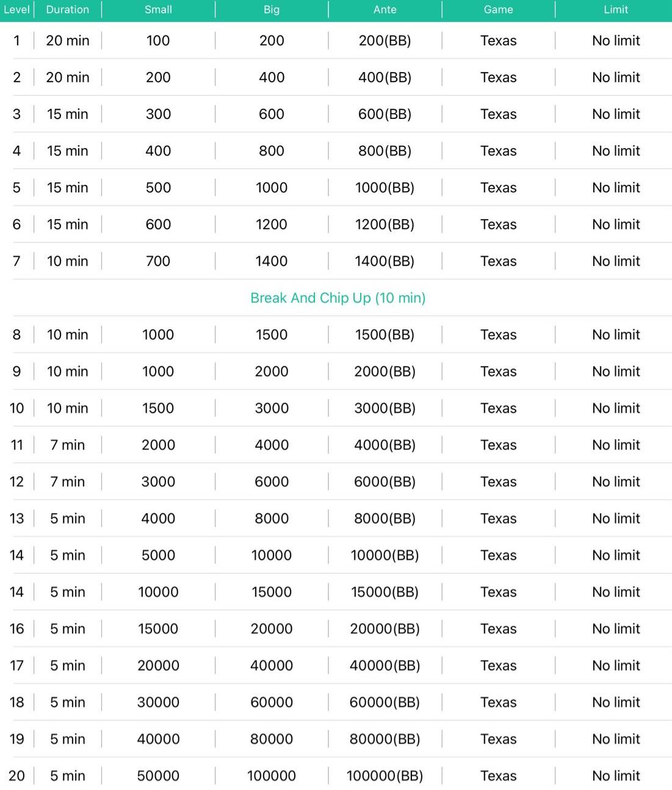Open the Break And Chip Up row

click(x=338, y=298)
